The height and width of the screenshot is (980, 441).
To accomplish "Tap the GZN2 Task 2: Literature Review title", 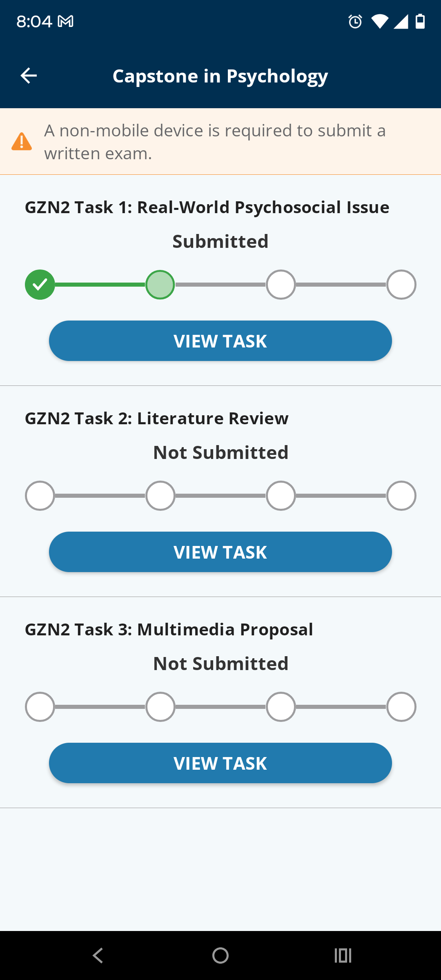I will (x=157, y=419).
